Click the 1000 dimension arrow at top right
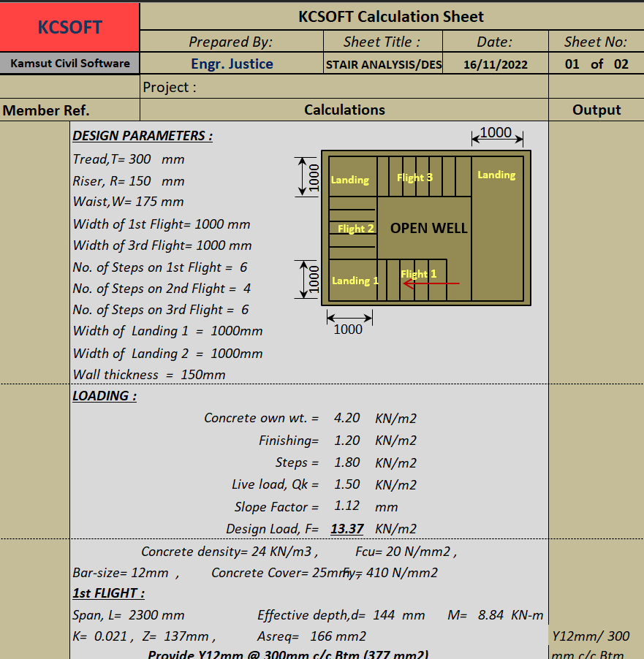Screen dimensions: 644x659 [x=497, y=133]
